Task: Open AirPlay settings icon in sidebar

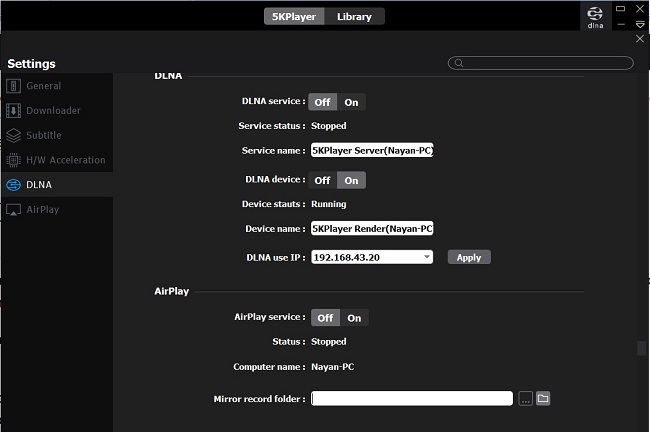Action: [13, 210]
